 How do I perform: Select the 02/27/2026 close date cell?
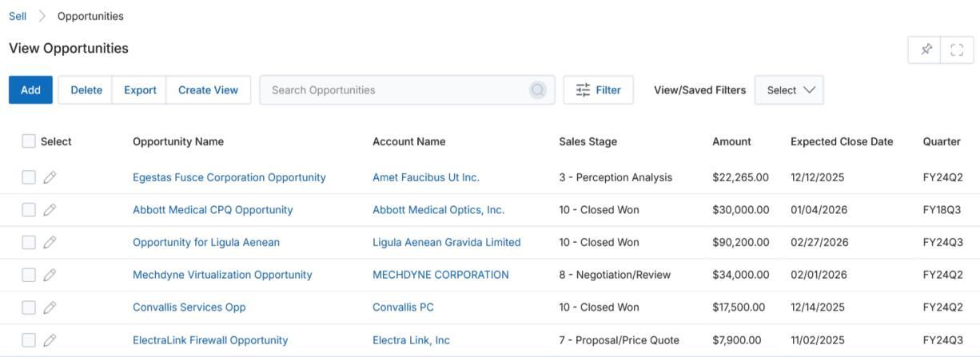(x=819, y=242)
